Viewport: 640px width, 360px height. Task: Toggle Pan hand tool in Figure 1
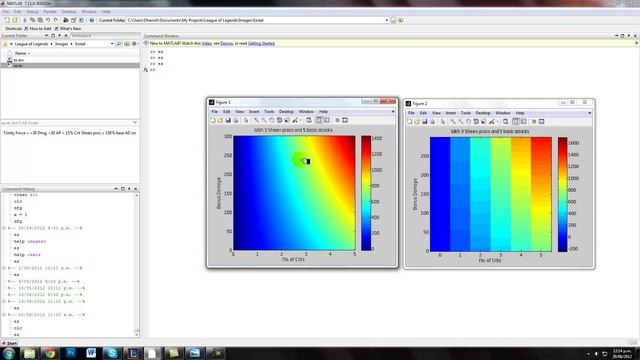[272, 120]
